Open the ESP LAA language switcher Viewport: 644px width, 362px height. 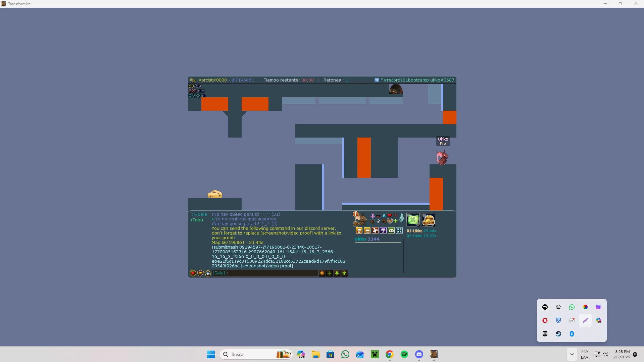click(x=585, y=354)
